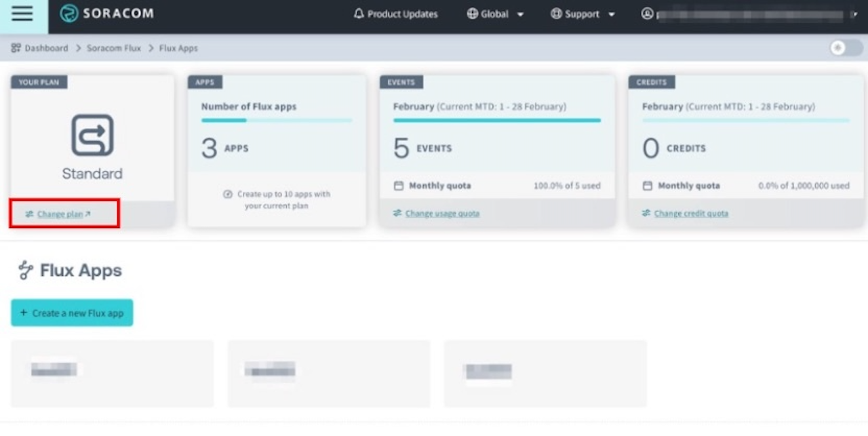Screen dimensions: 868x436
Task: Click the Support lifebuoy icon
Action: (x=556, y=14)
